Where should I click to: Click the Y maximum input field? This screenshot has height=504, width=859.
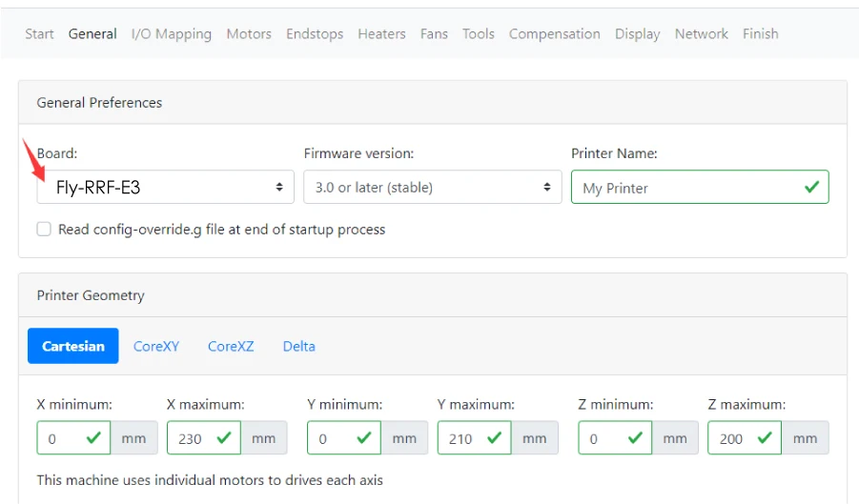[x=464, y=438]
